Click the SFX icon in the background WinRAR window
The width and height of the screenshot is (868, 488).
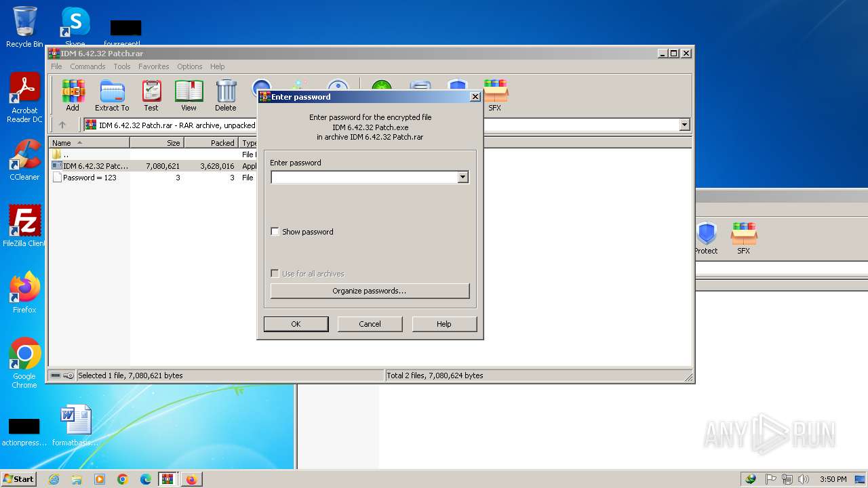pos(744,238)
